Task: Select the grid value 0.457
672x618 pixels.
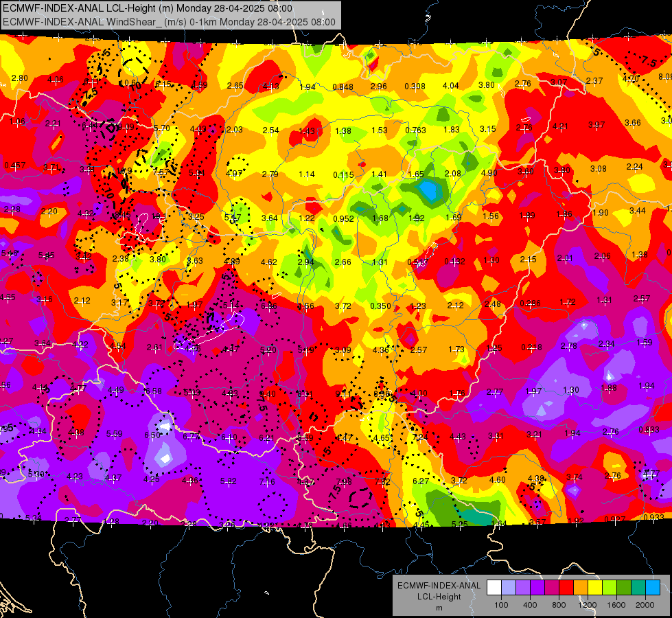Action: pos(15,165)
